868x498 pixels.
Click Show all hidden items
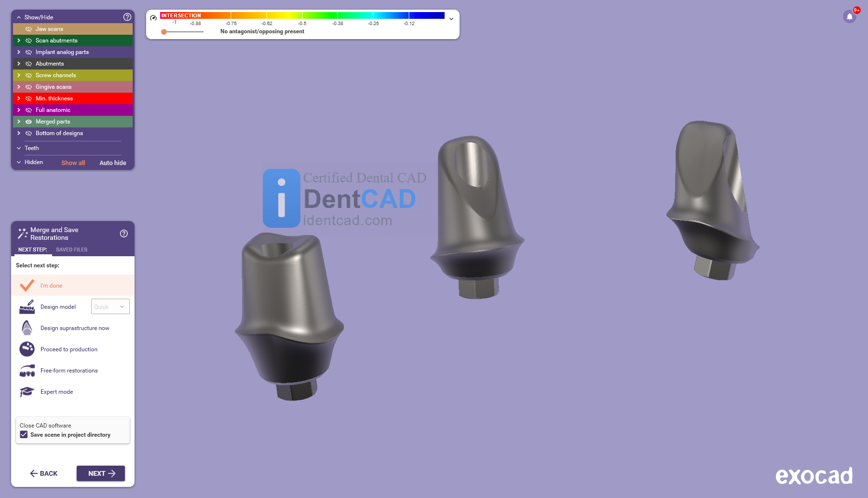pos(73,163)
